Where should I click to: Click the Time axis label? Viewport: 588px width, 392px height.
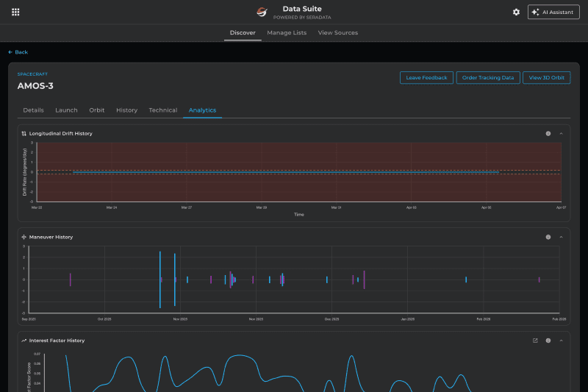pos(299,215)
